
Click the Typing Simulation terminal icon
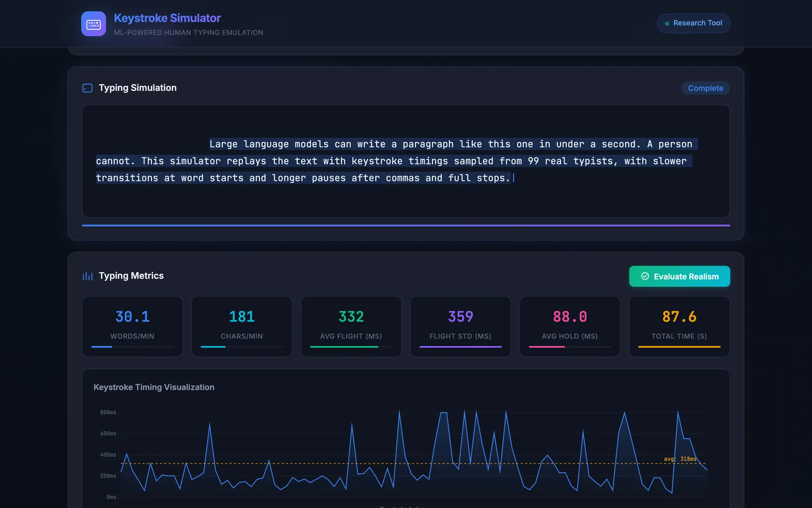click(88, 88)
